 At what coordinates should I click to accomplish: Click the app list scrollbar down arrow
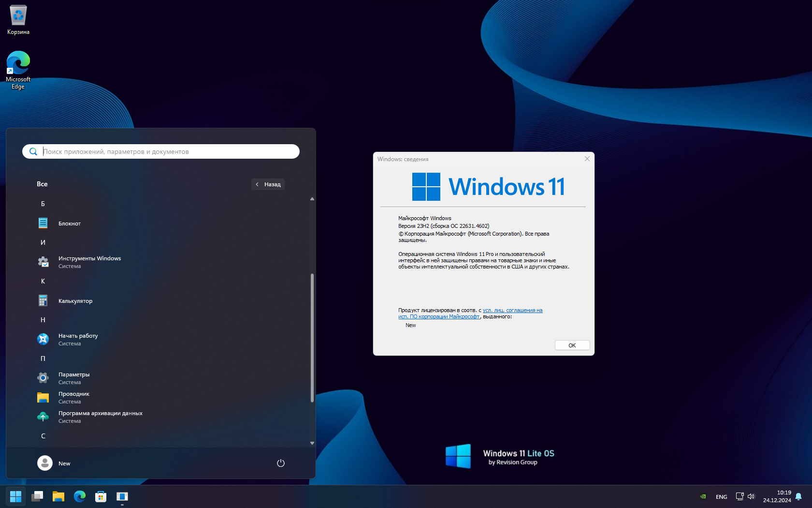312,443
